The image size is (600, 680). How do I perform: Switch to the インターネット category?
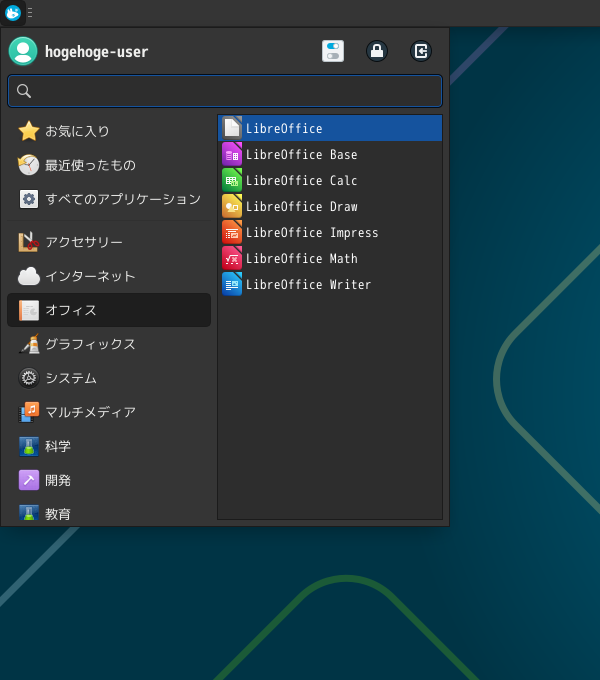(90, 276)
